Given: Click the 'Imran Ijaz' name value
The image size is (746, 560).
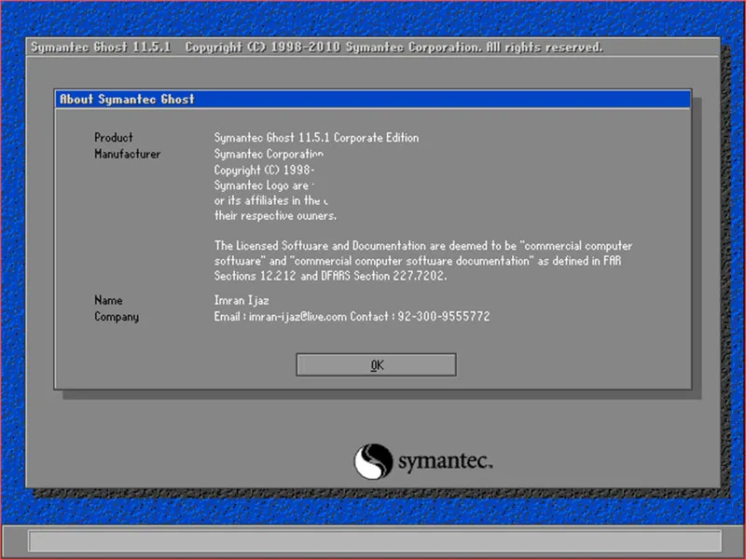Looking at the screenshot, I should (x=242, y=300).
